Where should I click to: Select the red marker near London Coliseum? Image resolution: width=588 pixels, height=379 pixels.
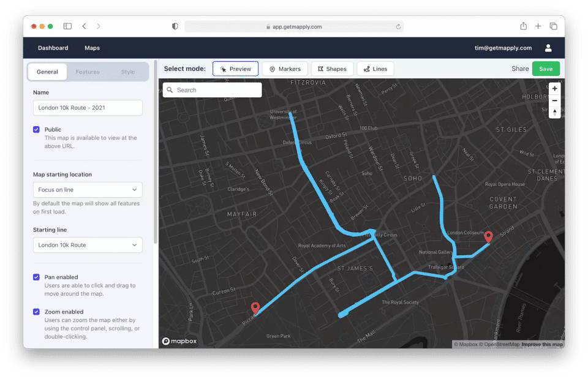[488, 237]
